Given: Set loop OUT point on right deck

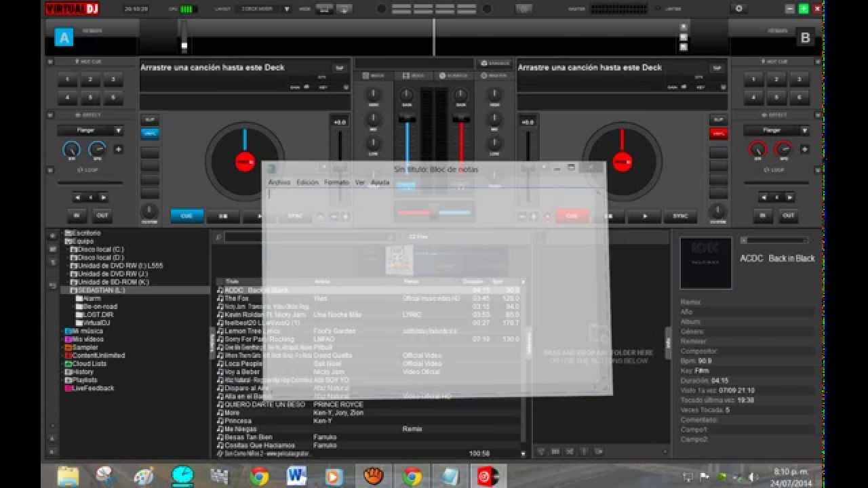Looking at the screenshot, I should [x=788, y=216].
